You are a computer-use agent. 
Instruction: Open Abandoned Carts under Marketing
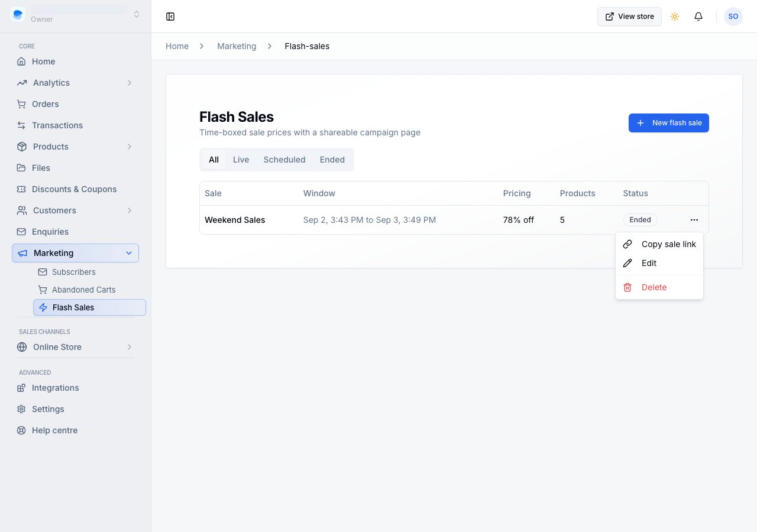coord(89,290)
